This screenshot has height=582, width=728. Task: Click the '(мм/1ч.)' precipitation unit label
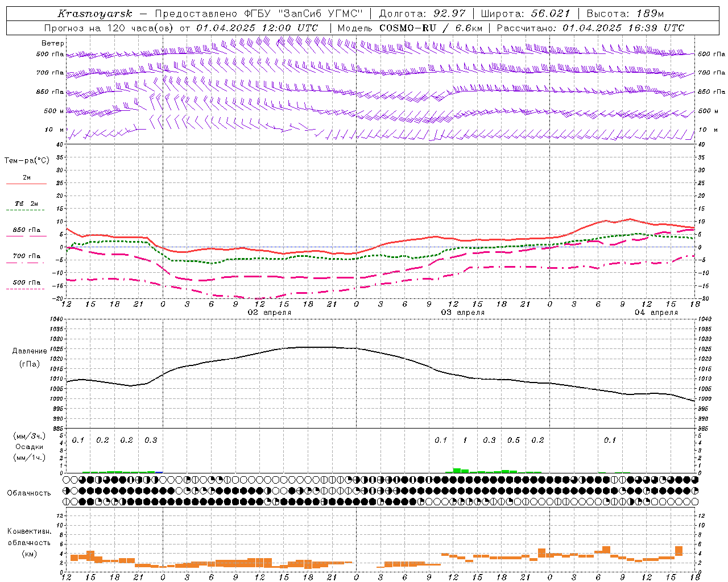pyautogui.click(x=29, y=458)
